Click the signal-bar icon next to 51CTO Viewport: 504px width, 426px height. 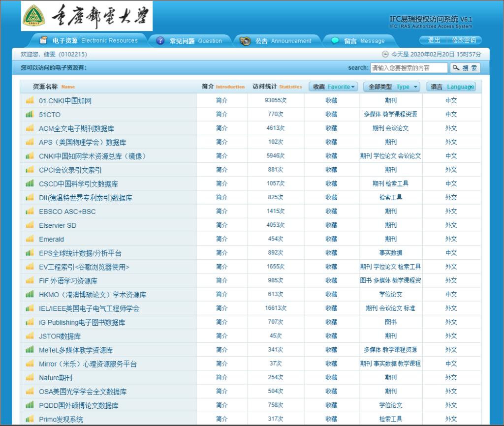30,115
